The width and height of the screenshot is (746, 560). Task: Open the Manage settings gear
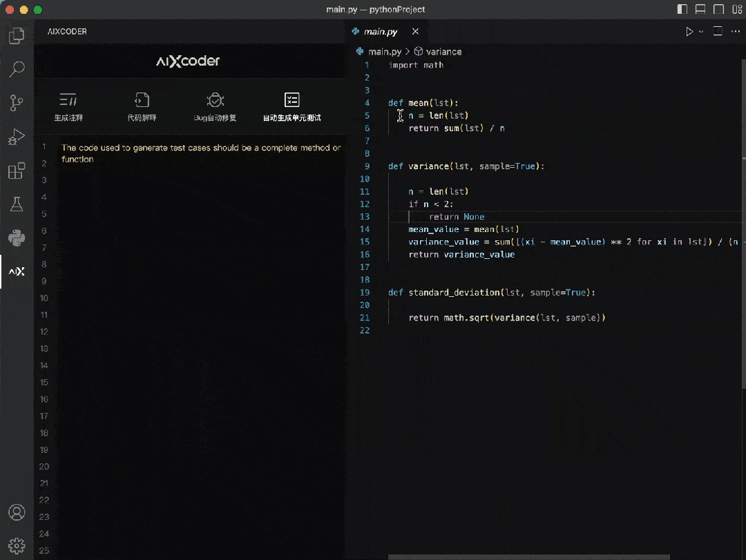coord(17,546)
